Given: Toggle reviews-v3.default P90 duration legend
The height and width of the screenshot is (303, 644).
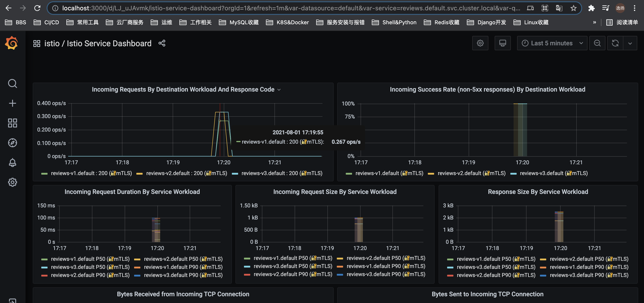Looking at the screenshot, I should pos(183,275).
